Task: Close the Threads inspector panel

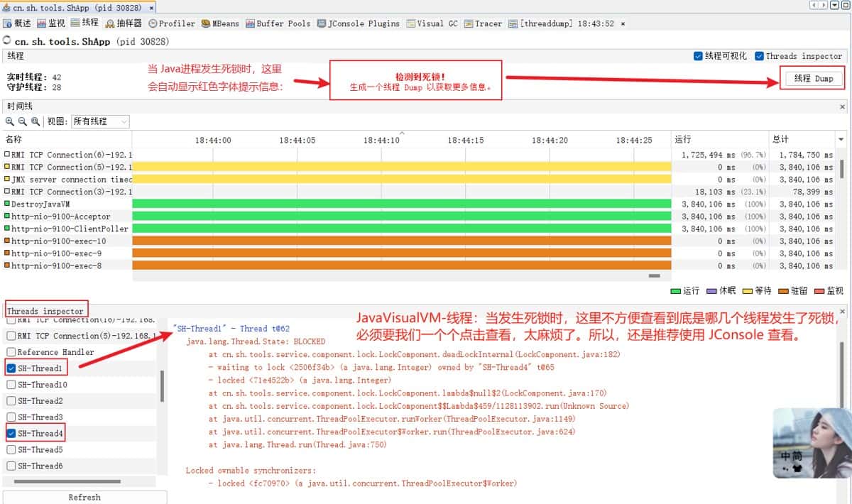Action: [843, 311]
